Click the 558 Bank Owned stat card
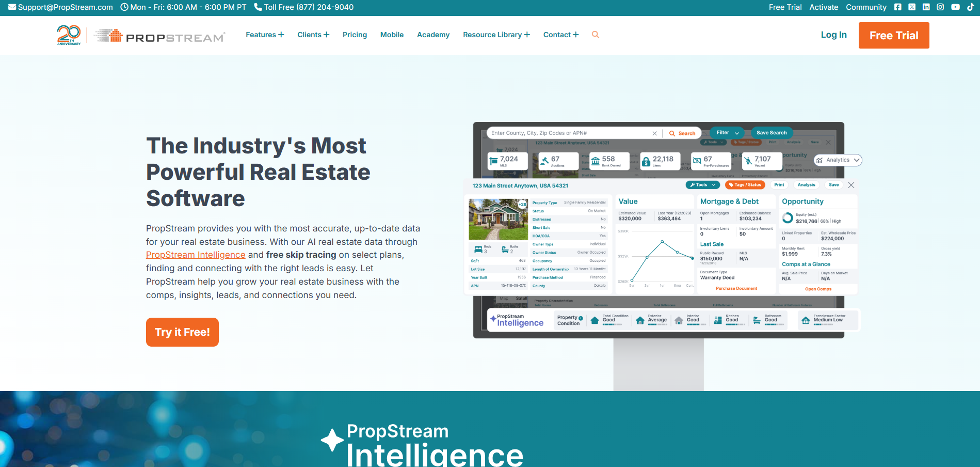This screenshot has height=467, width=980. click(x=609, y=161)
